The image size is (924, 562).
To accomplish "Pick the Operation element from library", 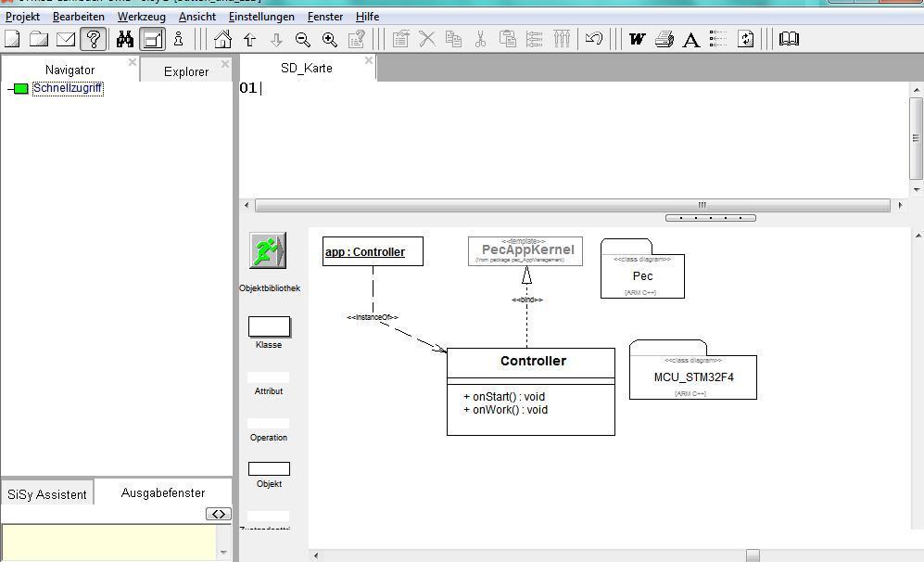I will coord(269,430).
